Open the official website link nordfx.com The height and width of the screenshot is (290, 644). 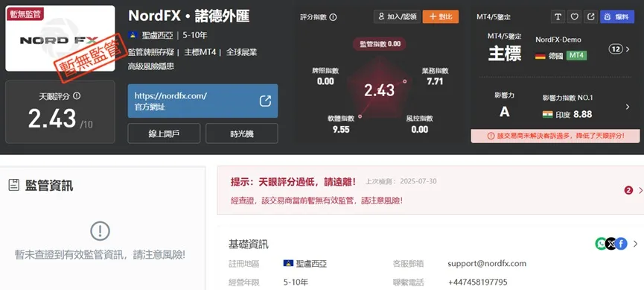pos(203,101)
